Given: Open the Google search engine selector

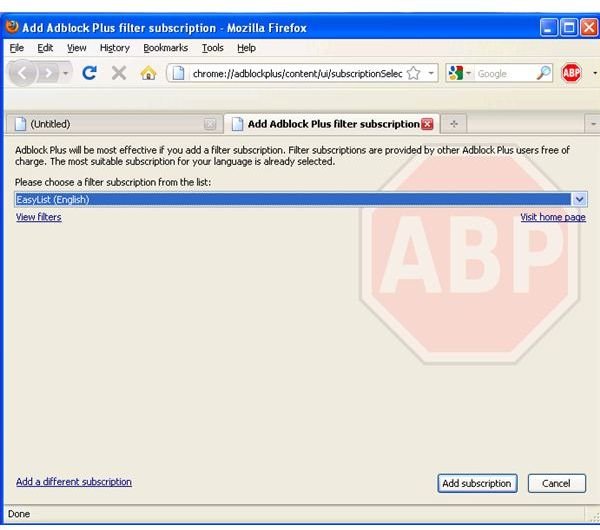Looking at the screenshot, I should coord(459,73).
